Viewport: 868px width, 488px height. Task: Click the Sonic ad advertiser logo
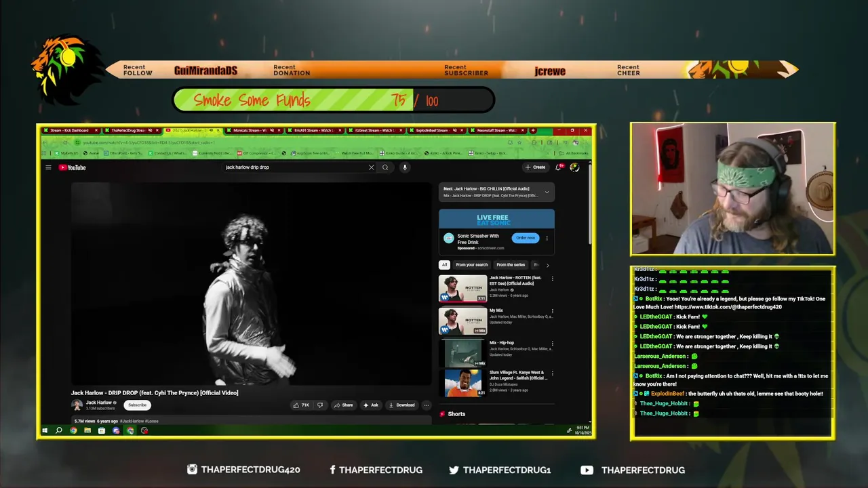click(x=448, y=238)
